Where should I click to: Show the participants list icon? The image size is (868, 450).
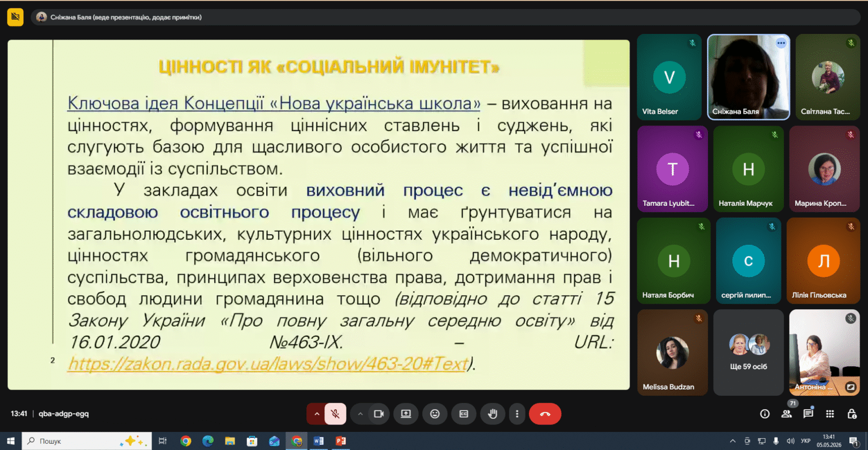click(x=786, y=414)
